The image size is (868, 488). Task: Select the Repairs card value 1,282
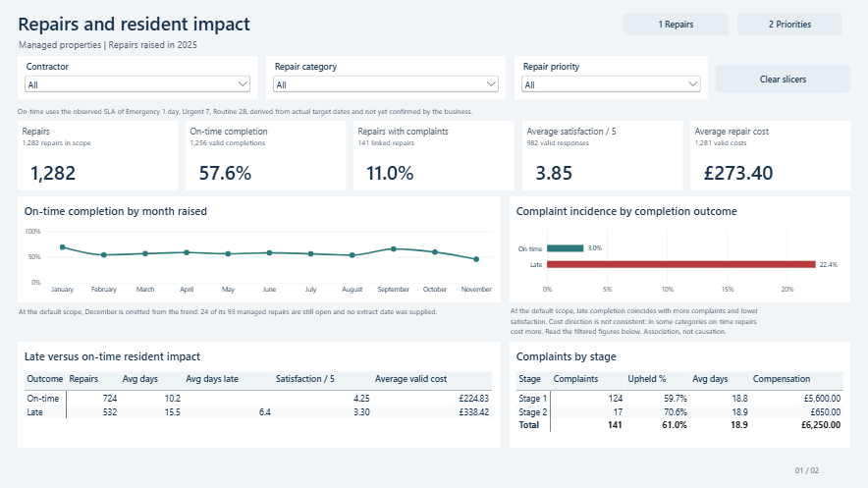click(x=53, y=173)
